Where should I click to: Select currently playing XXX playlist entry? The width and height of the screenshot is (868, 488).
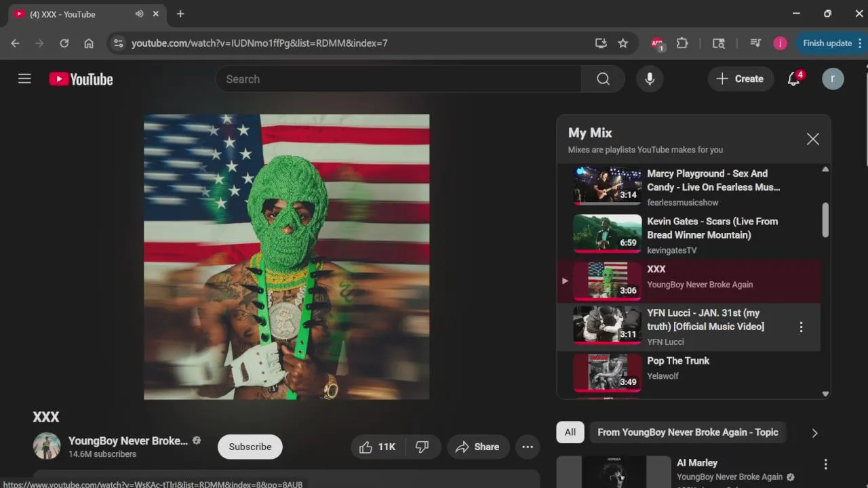[x=688, y=281]
